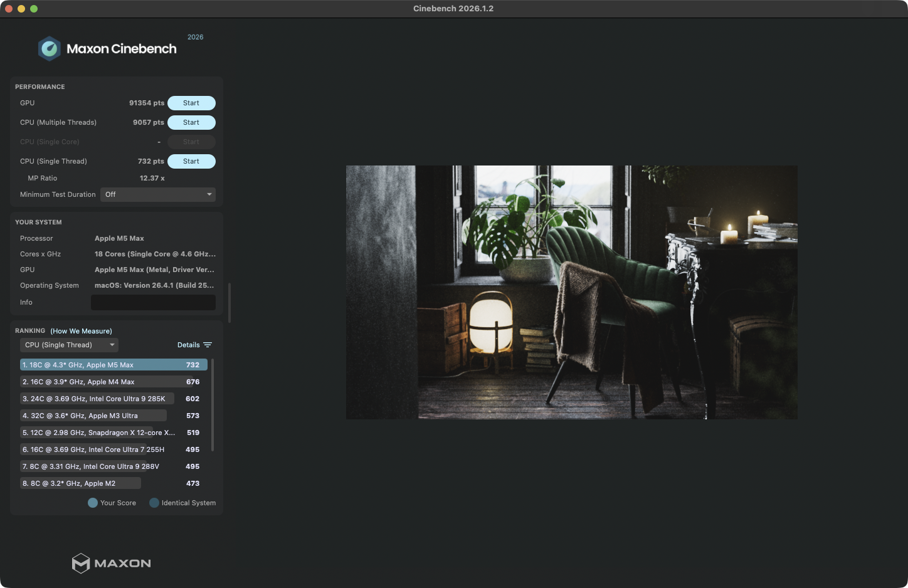Select ranking row Snapdragon X 12-core
This screenshot has height=588, width=908.
(x=113, y=433)
